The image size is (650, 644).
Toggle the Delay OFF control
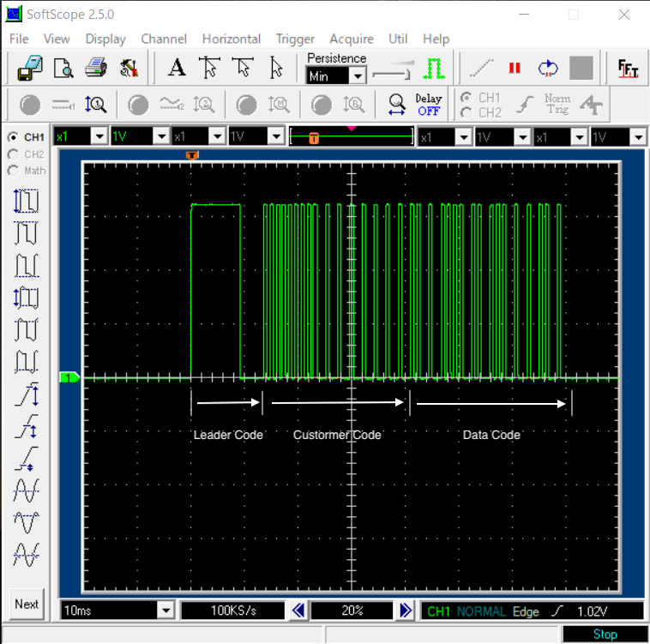tap(428, 105)
